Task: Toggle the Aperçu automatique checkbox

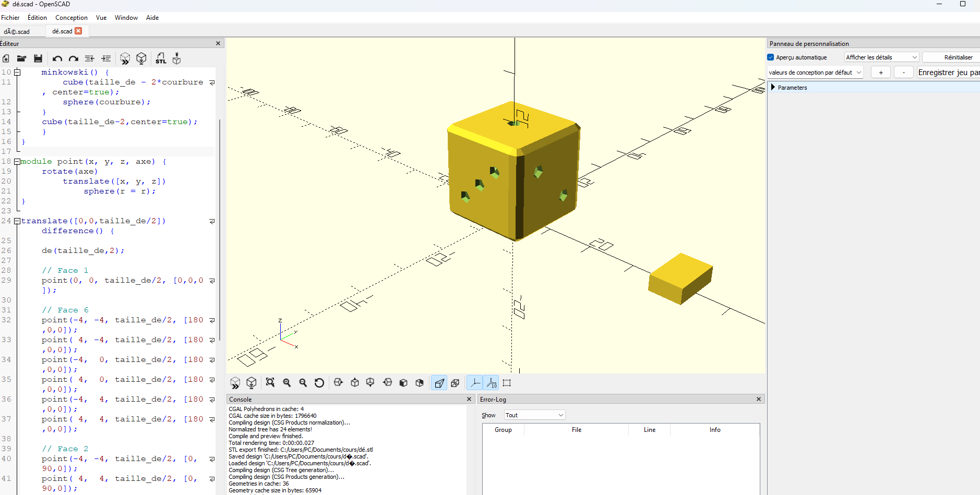Action: (x=771, y=57)
